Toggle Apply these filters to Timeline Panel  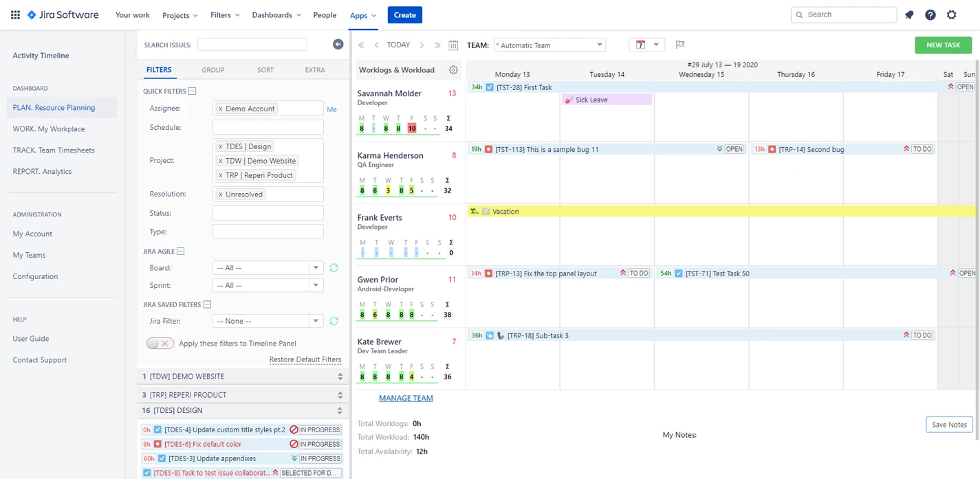pos(160,344)
